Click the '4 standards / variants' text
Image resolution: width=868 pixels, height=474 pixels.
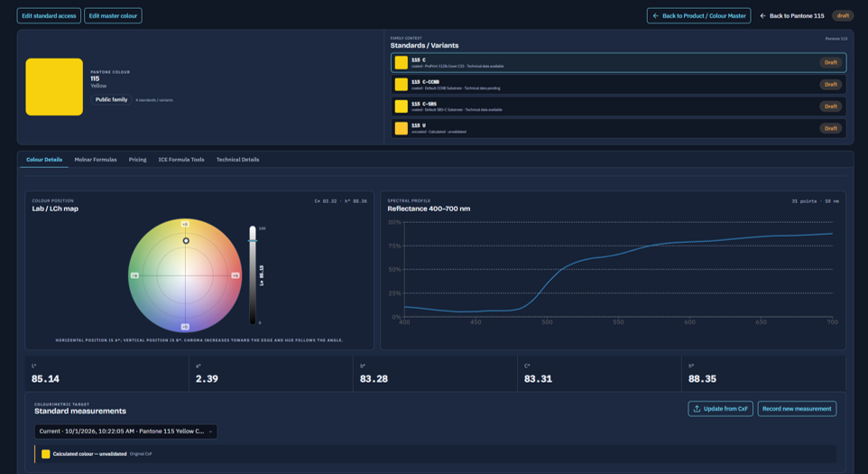pos(154,100)
